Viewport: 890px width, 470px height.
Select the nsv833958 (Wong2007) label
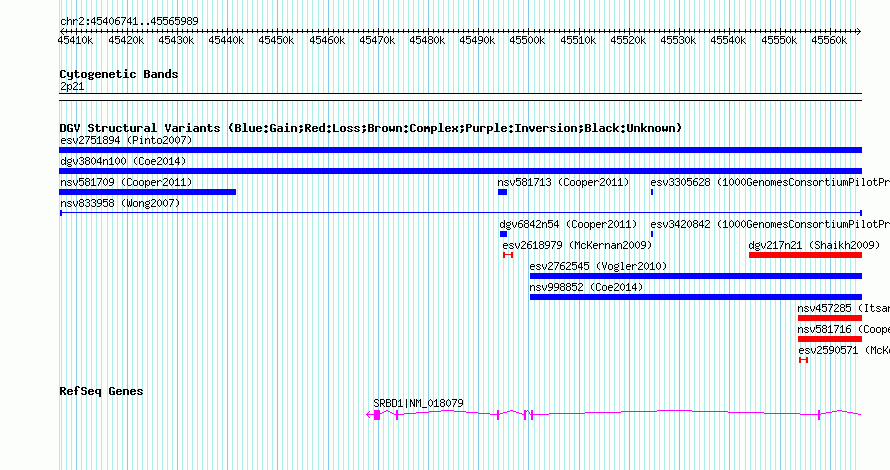click(x=120, y=203)
